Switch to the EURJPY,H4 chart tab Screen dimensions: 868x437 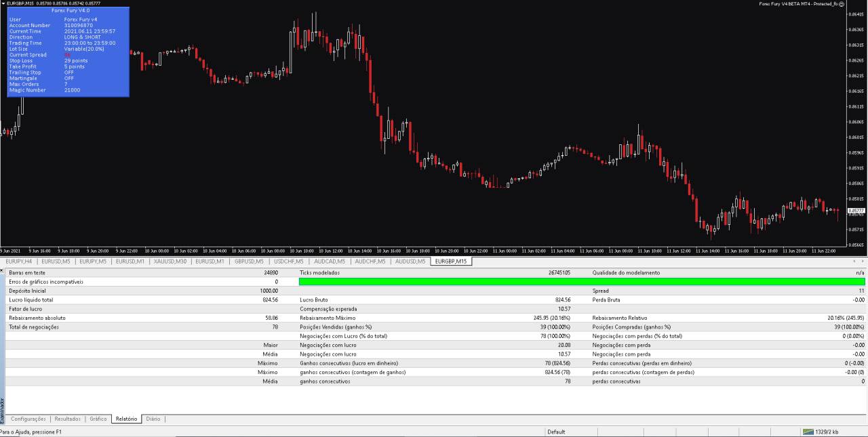tap(18, 262)
